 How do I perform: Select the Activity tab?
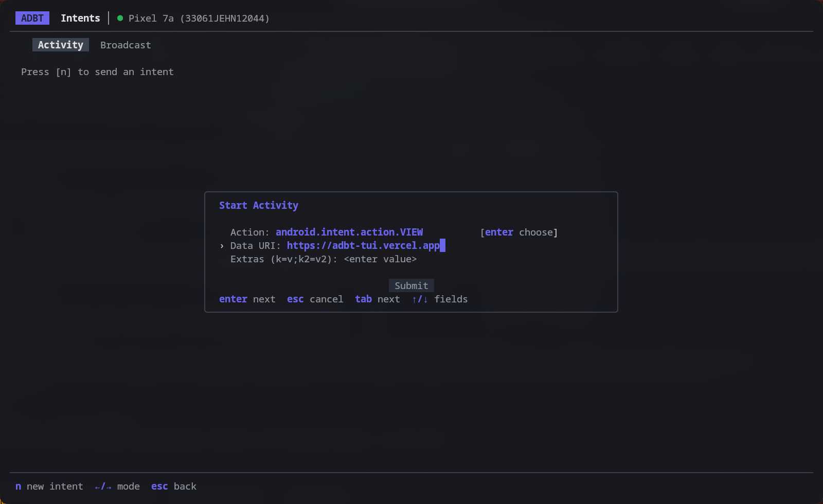tap(61, 45)
